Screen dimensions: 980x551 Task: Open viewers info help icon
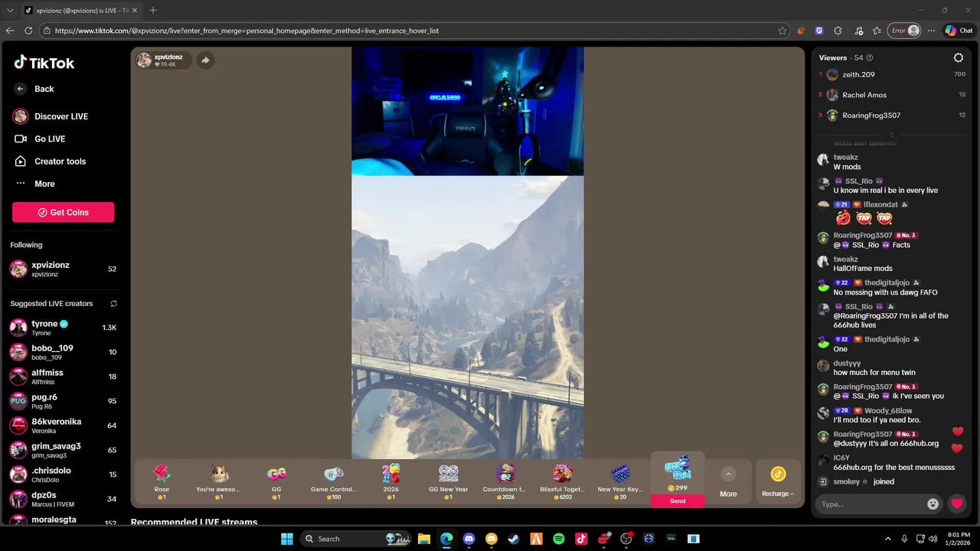point(870,58)
